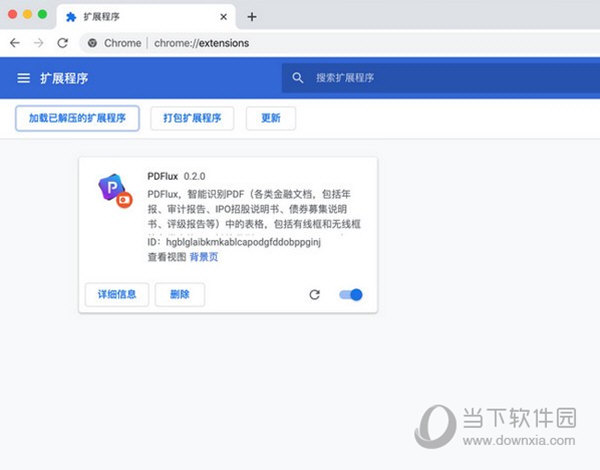The height and width of the screenshot is (470, 600).
Task: Click the search extensions field
Action: point(441,78)
